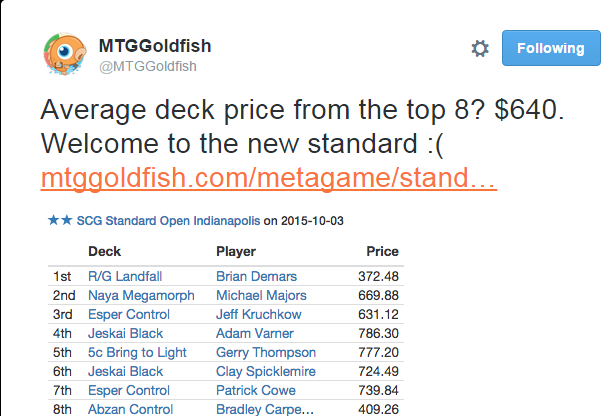This screenshot has width=608, height=416.
Task: Open the 5c Bring to Light deck
Action: coord(137,352)
